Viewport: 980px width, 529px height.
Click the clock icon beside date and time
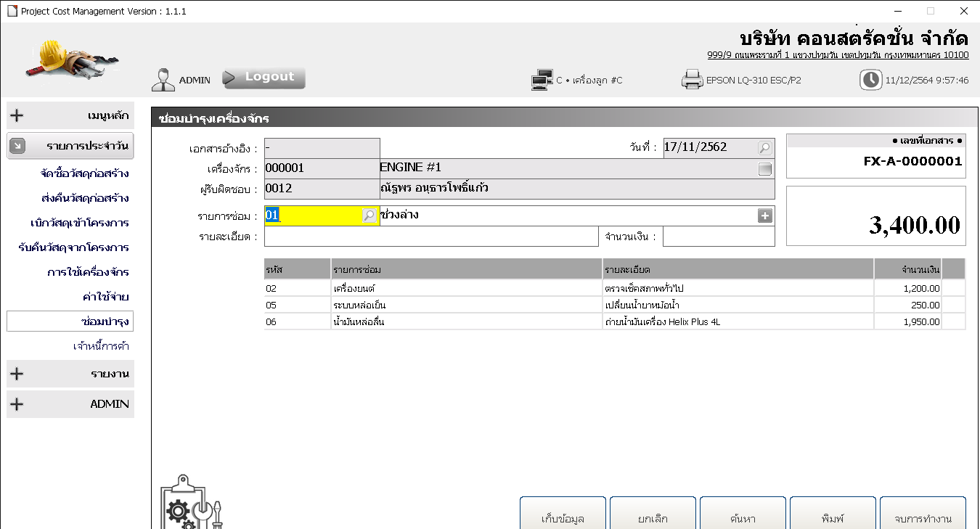[870, 80]
